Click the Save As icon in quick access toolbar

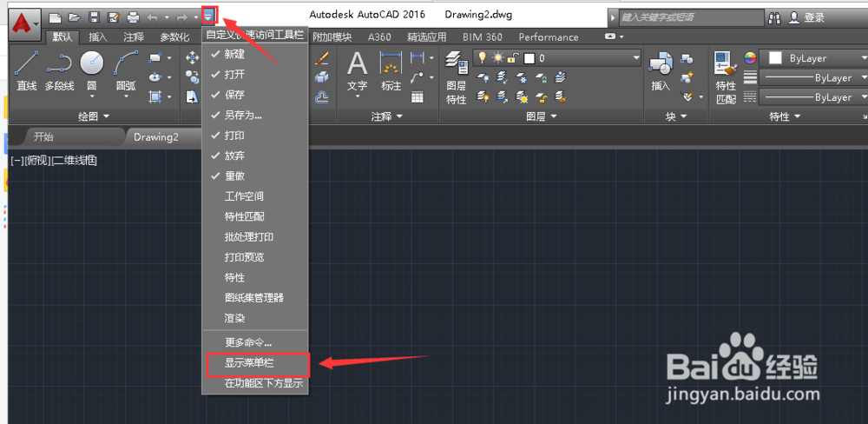tap(114, 17)
